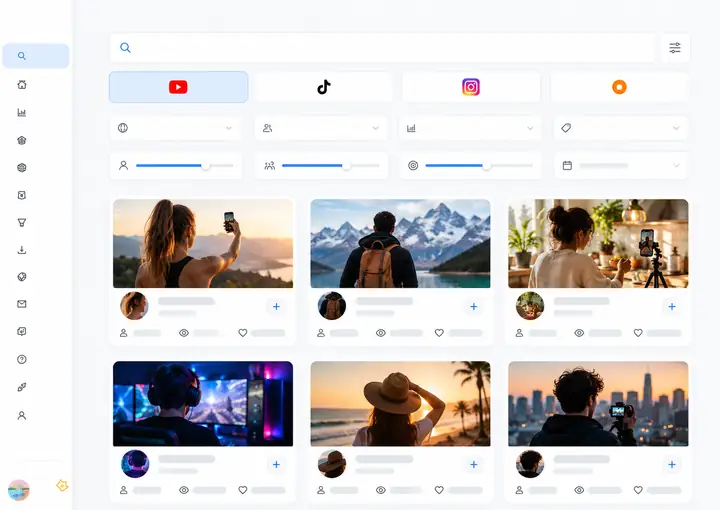Click the kitchen creator's round avatar
The width and height of the screenshot is (720, 510).
tap(530, 306)
